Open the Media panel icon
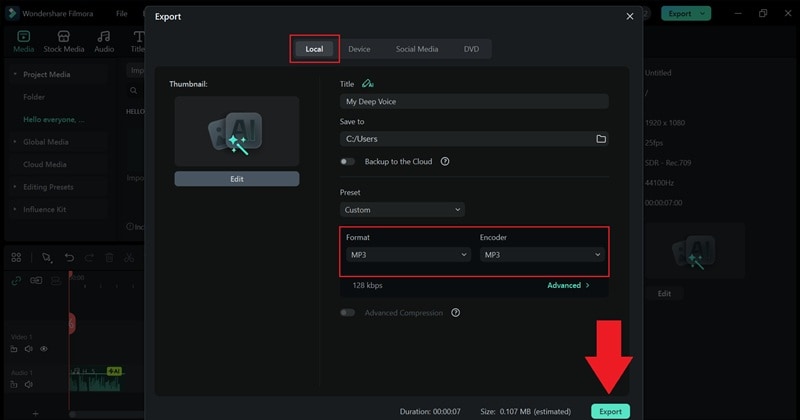Viewport: 800px width, 420px height. click(x=23, y=36)
